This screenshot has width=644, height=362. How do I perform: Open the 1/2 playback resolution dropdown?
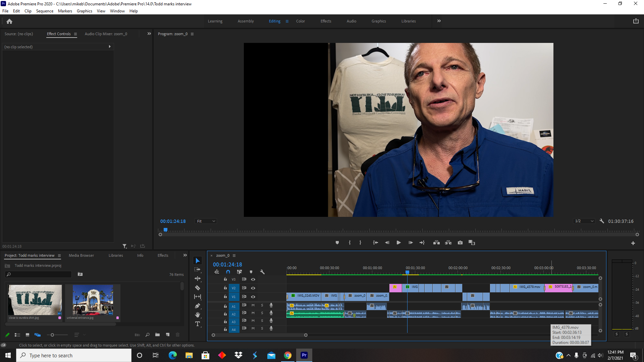pyautogui.click(x=584, y=221)
